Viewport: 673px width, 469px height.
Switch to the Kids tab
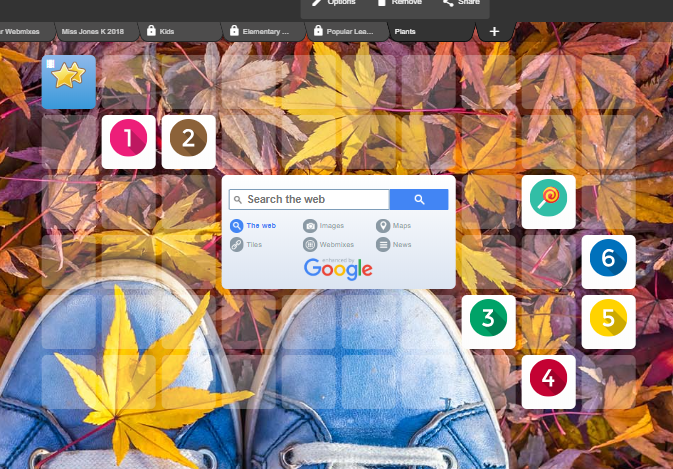tap(180, 32)
